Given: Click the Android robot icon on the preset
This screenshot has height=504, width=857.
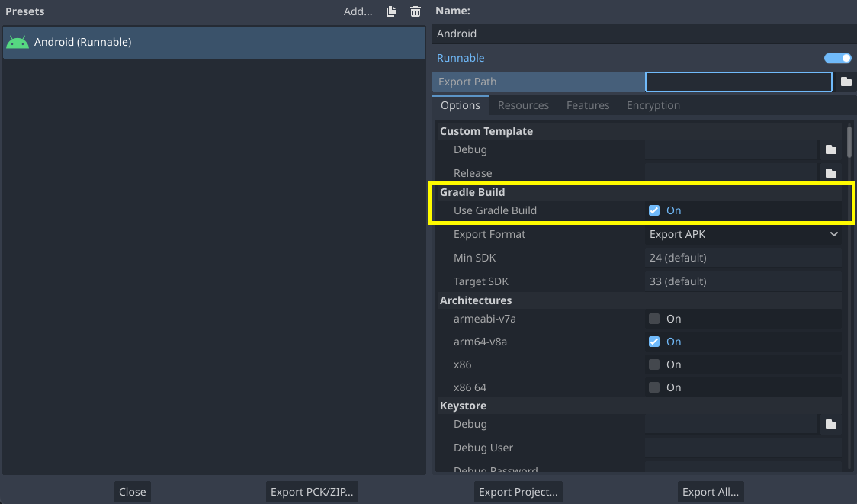Looking at the screenshot, I should [x=17, y=42].
